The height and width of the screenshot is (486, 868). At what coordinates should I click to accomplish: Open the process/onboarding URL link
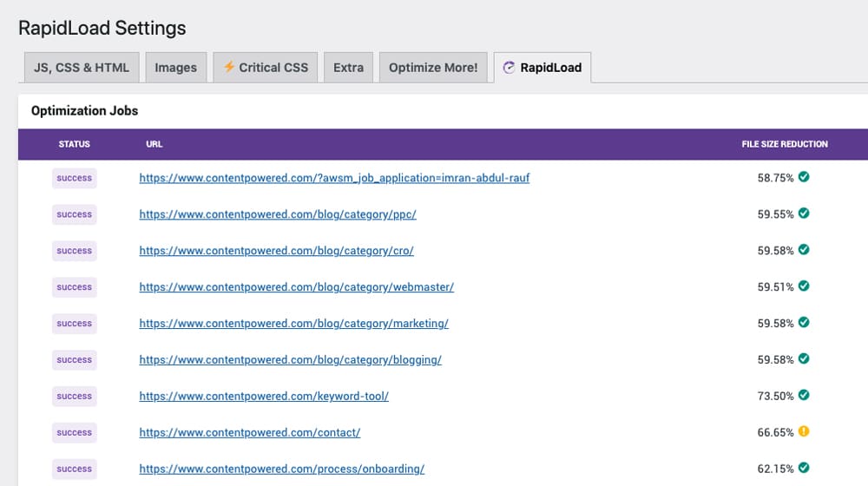(x=282, y=469)
